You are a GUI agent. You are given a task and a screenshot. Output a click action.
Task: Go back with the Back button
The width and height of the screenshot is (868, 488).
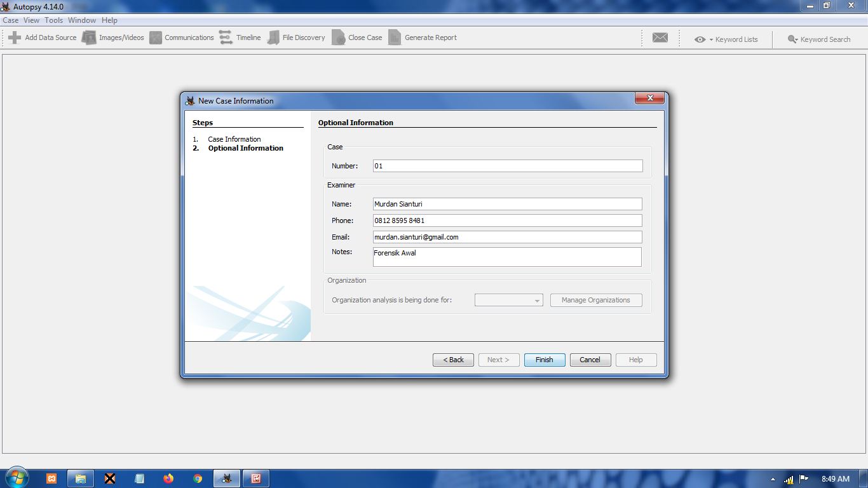(453, 360)
